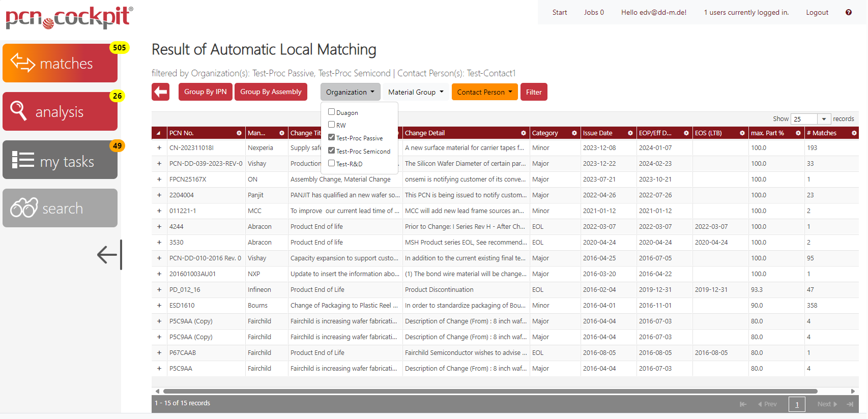Check the Test-R&D organization checkbox
This screenshot has width=868, height=419.
331,163
